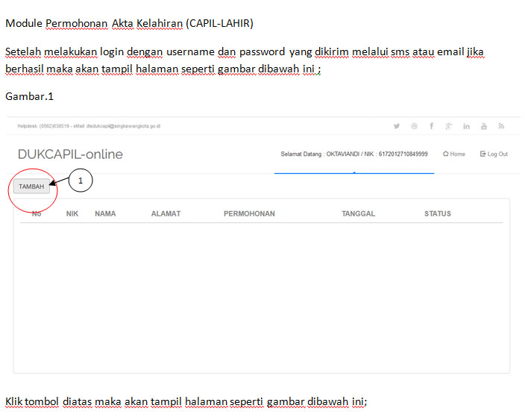Select the No column header
The height and width of the screenshot is (420, 525).
point(37,214)
